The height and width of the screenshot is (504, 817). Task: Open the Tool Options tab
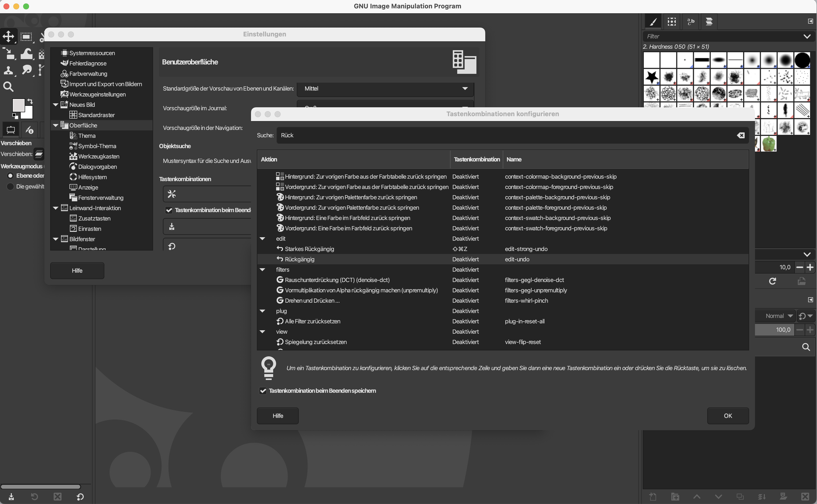point(11,130)
